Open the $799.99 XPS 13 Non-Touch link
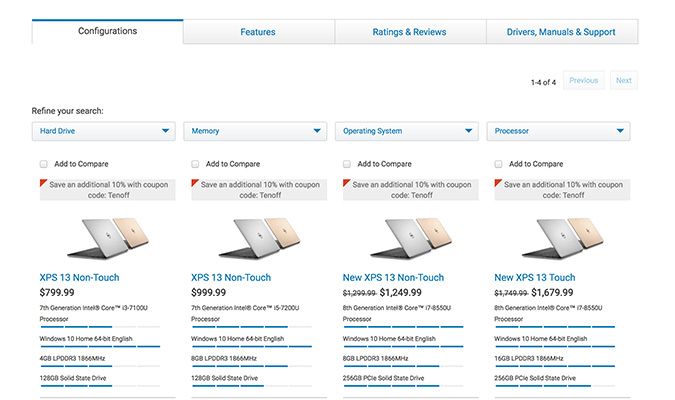The width and height of the screenshot is (675, 400). point(80,278)
